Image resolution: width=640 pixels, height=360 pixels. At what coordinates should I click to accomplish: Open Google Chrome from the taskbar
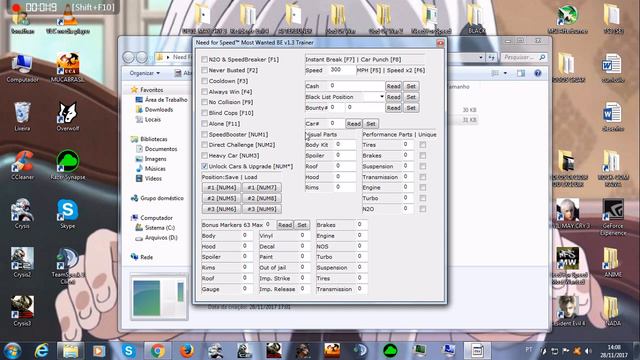pyautogui.click(x=158, y=351)
